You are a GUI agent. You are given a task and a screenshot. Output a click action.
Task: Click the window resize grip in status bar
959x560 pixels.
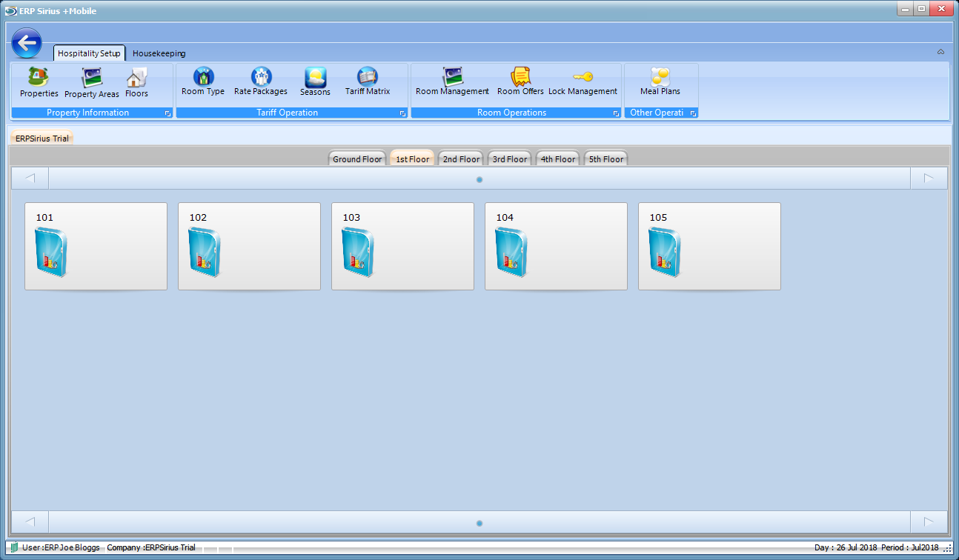pos(947,549)
